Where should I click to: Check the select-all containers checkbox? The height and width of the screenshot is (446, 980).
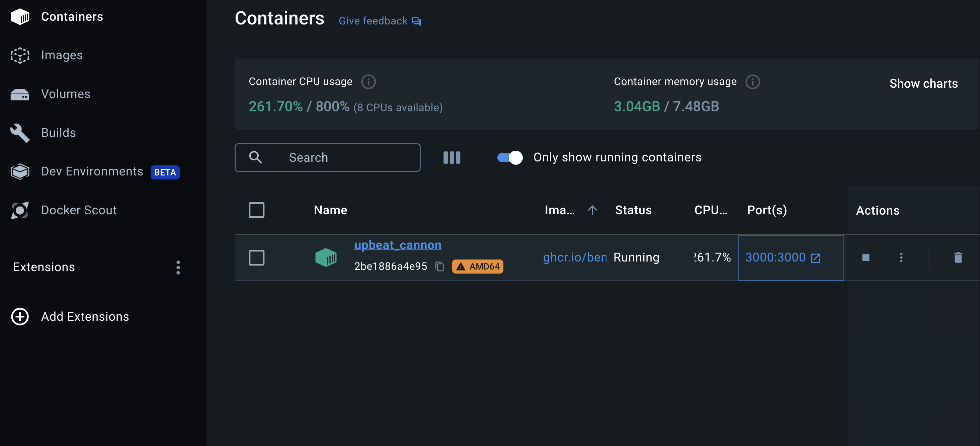click(x=256, y=210)
